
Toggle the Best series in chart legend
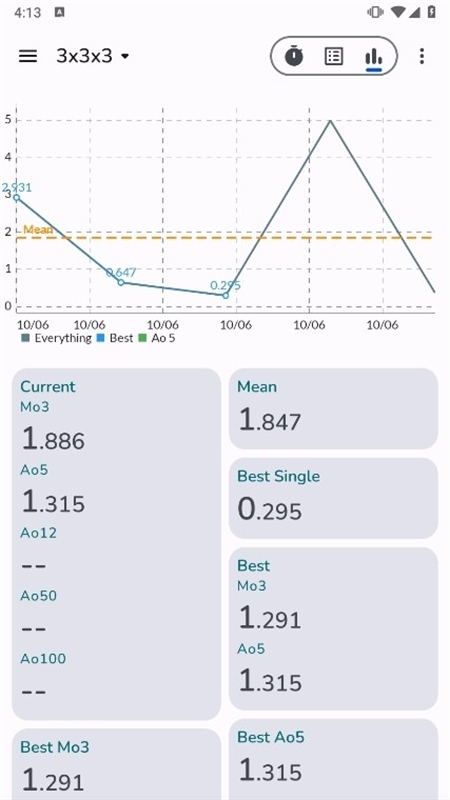pyautogui.click(x=115, y=338)
